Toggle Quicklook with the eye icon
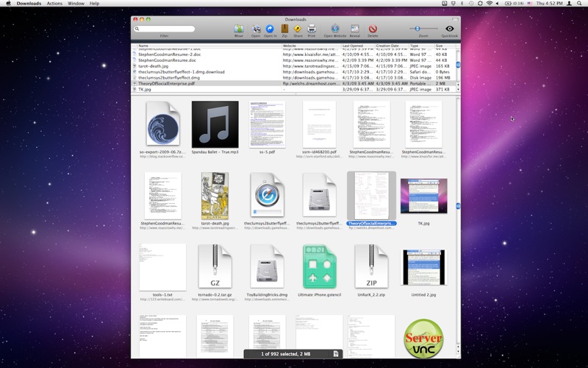 [450, 29]
